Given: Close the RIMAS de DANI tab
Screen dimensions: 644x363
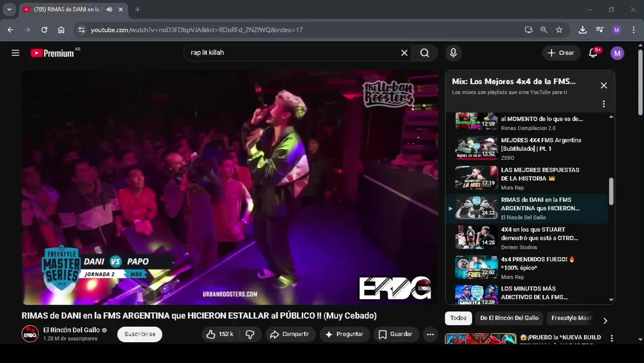Looking at the screenshot, I should tap(121, 10).
